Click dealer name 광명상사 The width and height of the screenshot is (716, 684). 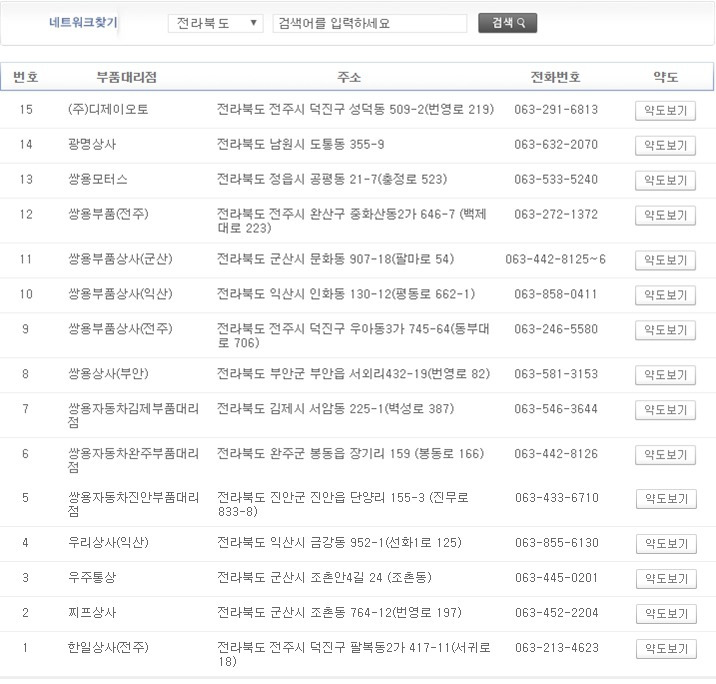tap(92, 144)
